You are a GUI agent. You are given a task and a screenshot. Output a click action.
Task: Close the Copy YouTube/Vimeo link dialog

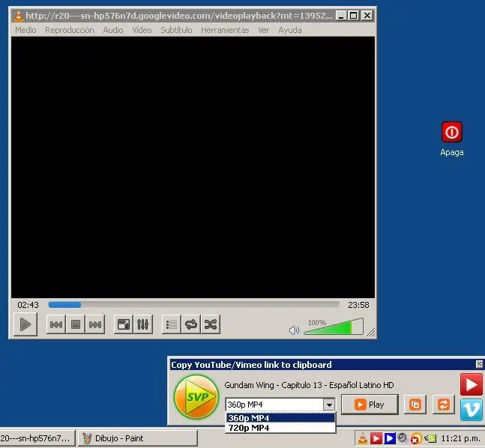(479, 364)
